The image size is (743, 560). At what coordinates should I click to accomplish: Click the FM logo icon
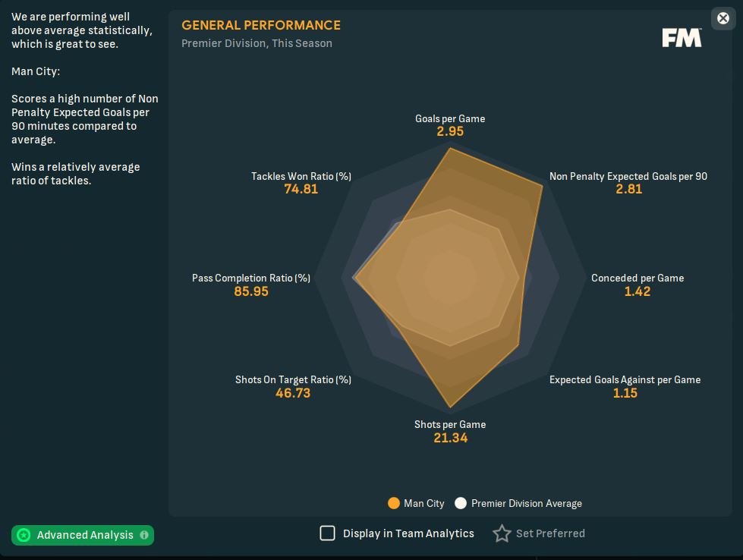[682, 39]
